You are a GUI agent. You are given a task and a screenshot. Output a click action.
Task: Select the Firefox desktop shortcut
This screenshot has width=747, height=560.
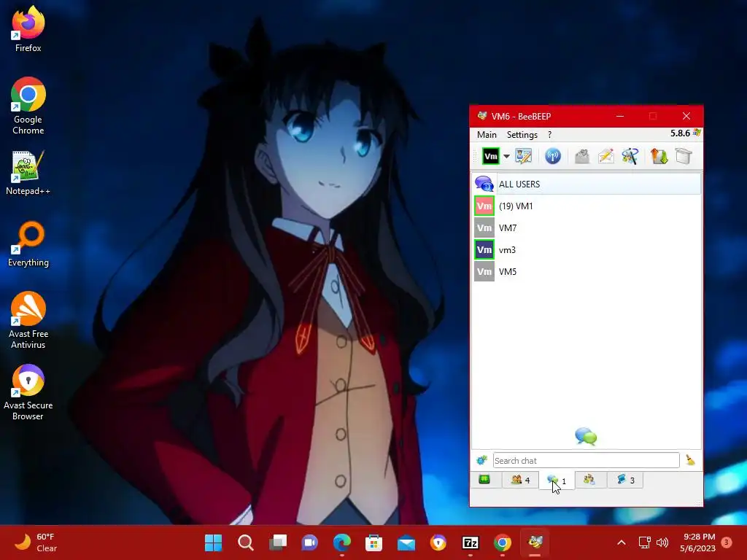point(28,28)
